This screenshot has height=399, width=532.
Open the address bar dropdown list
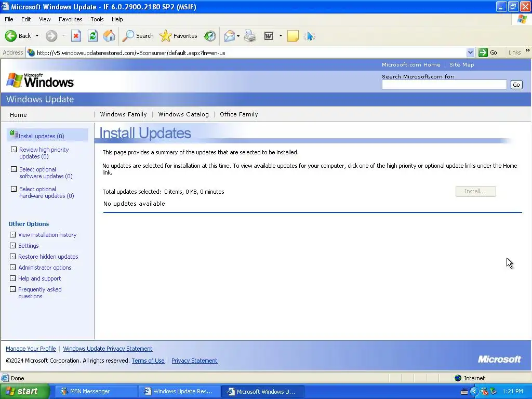pyautogui.click(x=470, y=52)
